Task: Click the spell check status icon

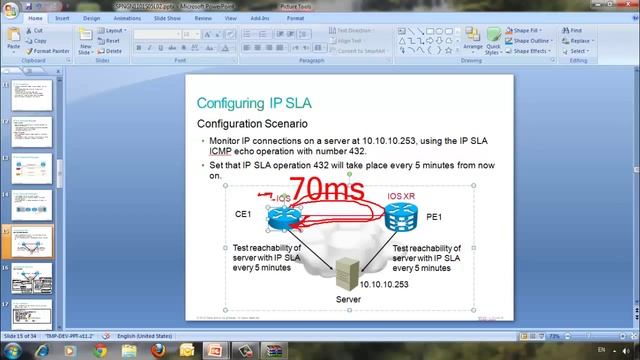Action: (x=107, y=336)
